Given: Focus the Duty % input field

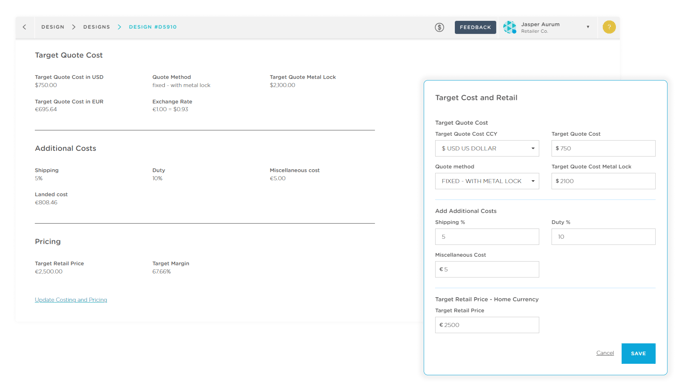Looking at the screenshot, I should [603, 237].
